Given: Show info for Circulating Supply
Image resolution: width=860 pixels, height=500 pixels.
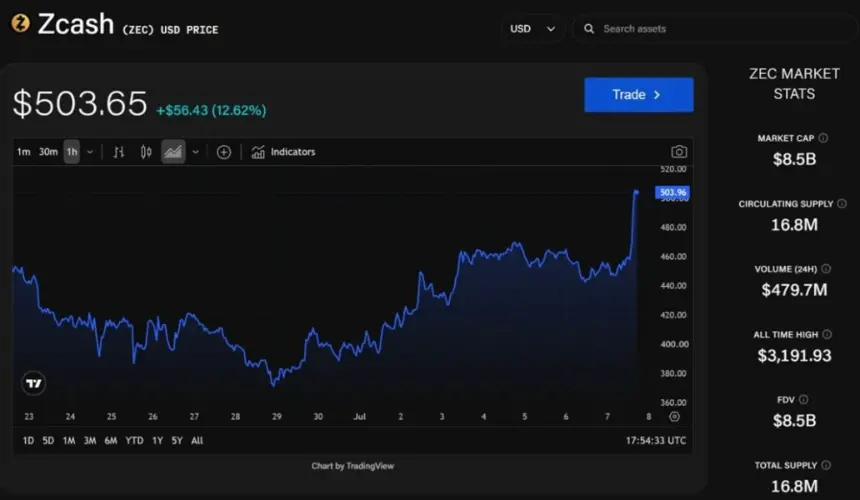Looking at the screenshot, I should tap(842, 203).
